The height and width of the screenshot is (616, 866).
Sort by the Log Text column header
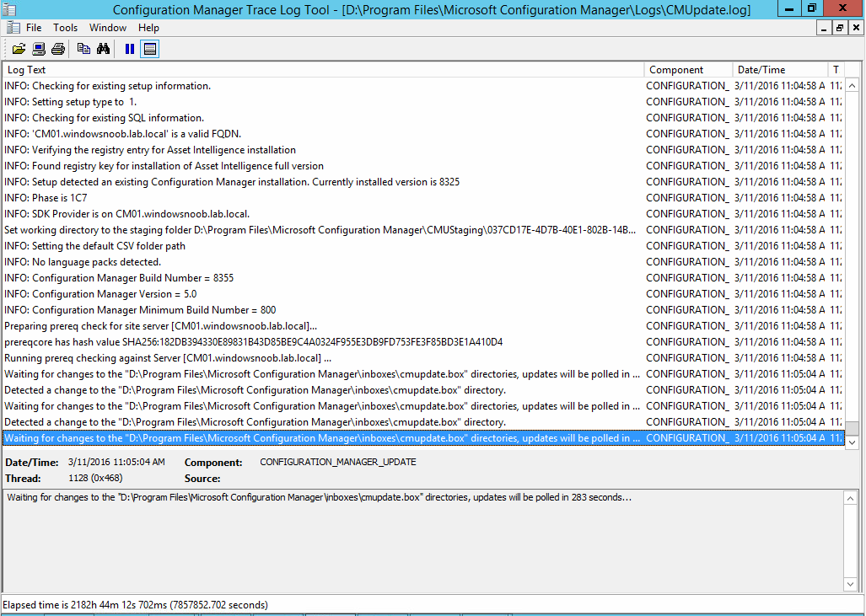click(x=323, y=70)
